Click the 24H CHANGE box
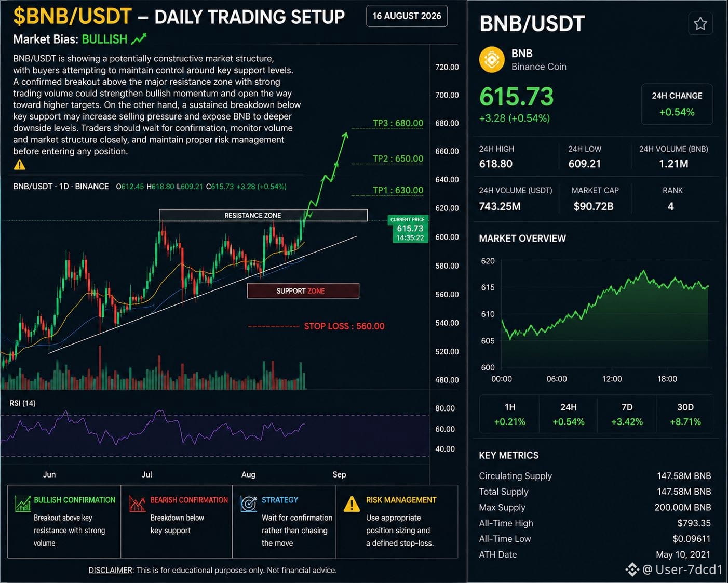This screenshot has height=583, width=728. (x=677, y=104)
